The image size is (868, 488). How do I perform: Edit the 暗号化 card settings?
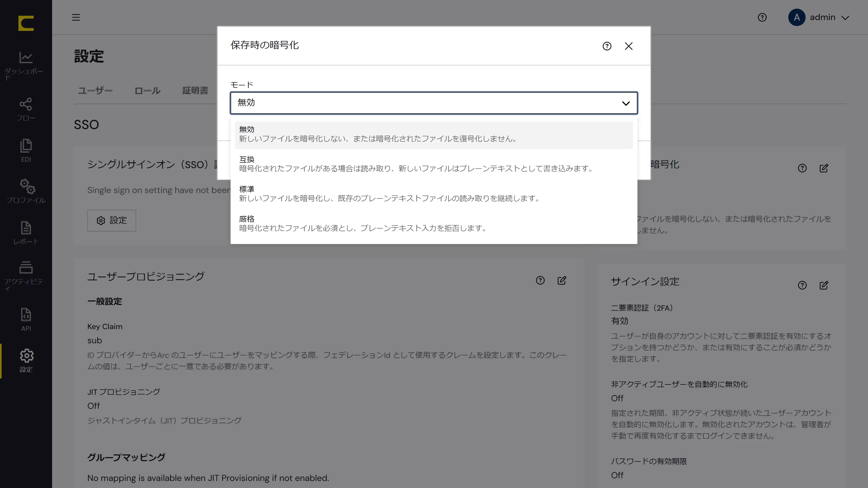click(824, 168)
